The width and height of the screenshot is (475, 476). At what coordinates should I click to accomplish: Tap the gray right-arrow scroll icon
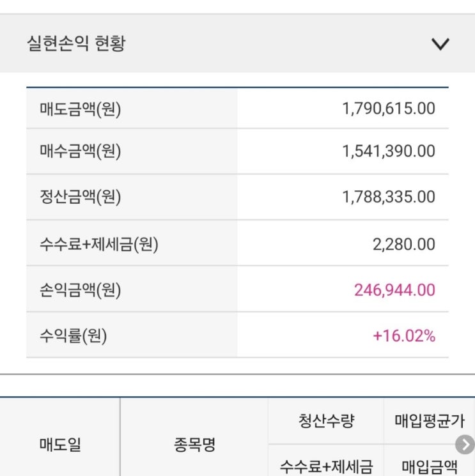(x=465, y=445)
